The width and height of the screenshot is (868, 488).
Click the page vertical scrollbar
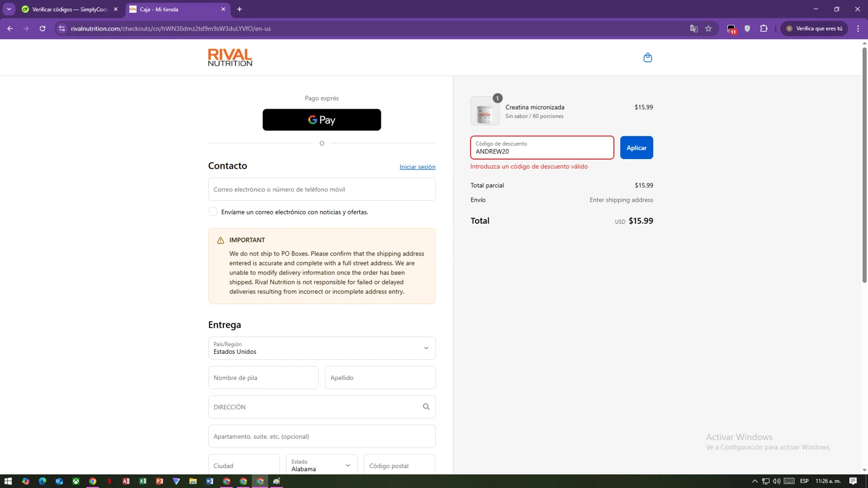[x=865, y=165]
